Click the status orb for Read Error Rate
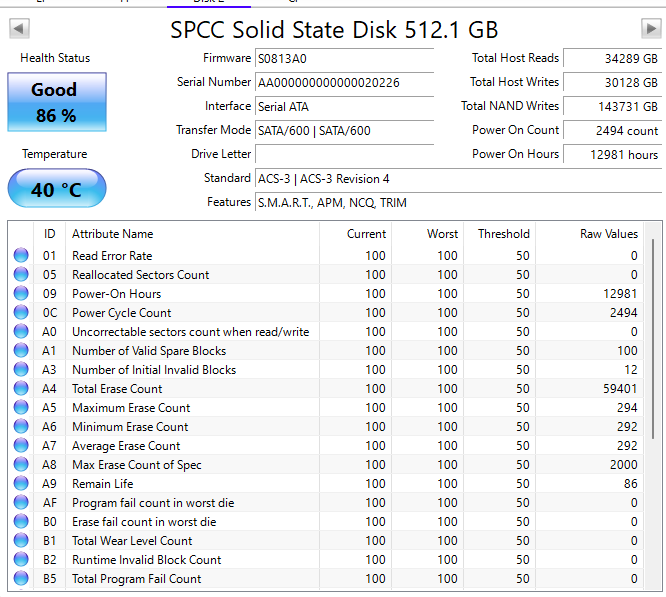666x597 pixels. (22, 256)
